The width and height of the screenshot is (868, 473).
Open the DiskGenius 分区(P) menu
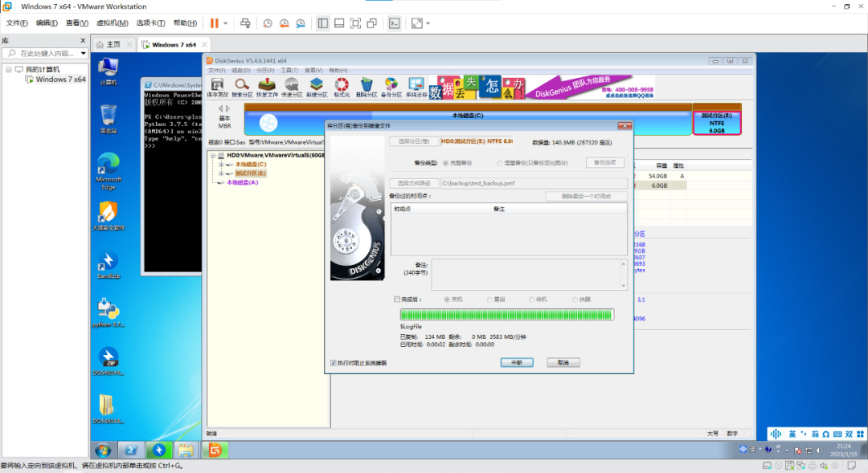[265, 70]
